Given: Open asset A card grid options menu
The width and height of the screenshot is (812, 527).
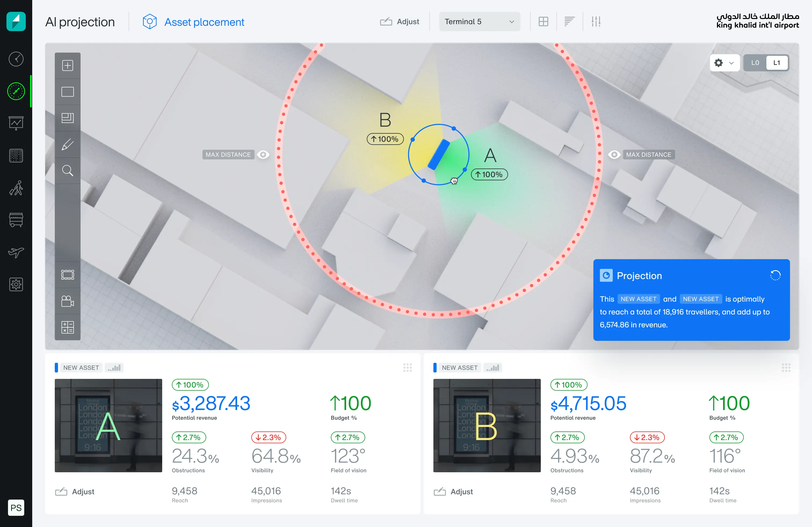Looking at the screenshot, I should 407,367.
